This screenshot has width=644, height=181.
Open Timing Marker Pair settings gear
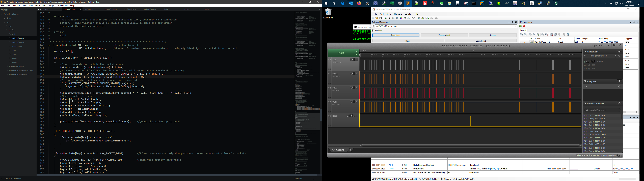[x=619, y=56]
